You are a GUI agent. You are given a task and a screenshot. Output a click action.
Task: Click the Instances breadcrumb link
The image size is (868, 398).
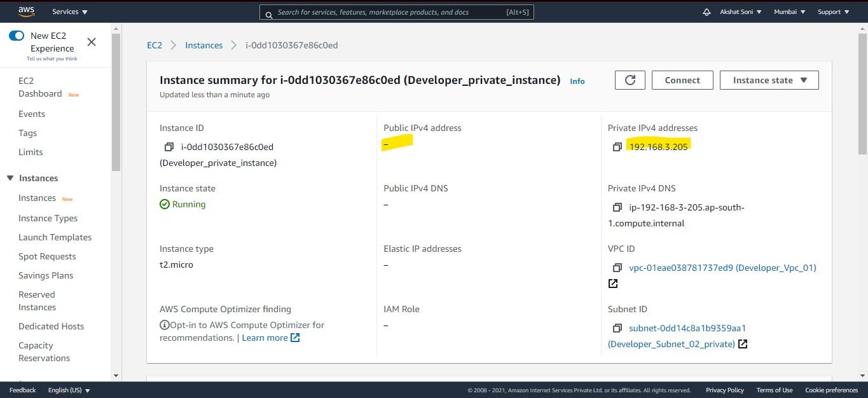[203, 45]
